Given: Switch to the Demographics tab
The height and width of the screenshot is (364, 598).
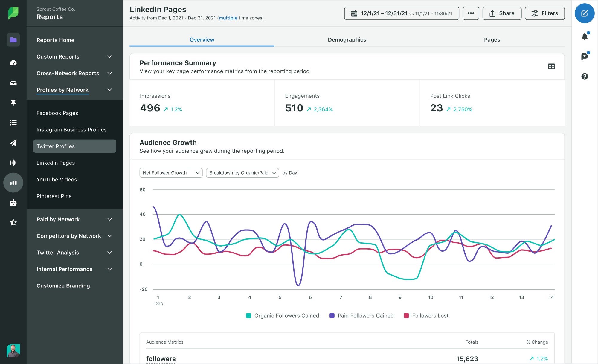Looking at the screenshot, I should point(347,39).
